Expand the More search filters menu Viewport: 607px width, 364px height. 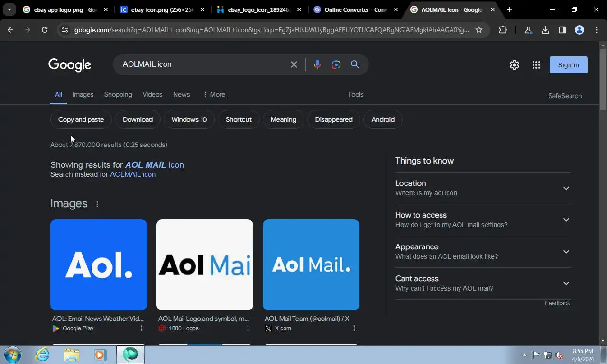[x=214, y=94]
